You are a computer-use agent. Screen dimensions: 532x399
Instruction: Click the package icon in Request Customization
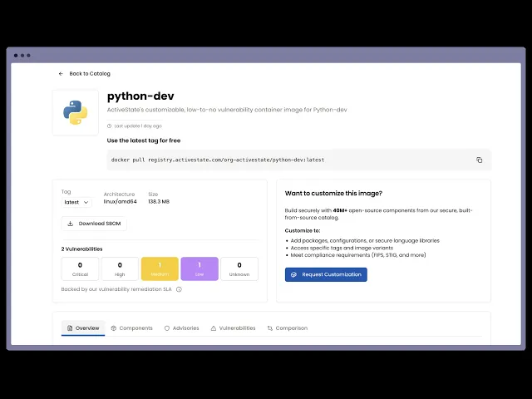click(x=293, y=274)
